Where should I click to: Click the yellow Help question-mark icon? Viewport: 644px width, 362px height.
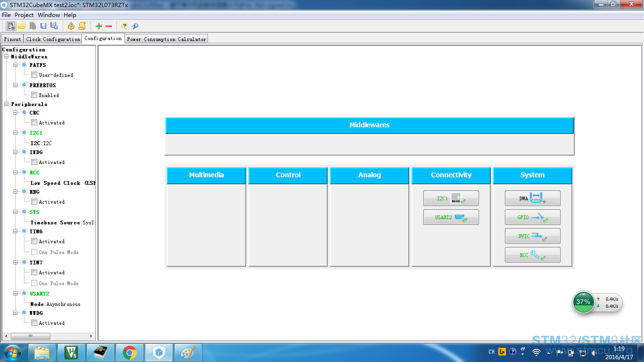(x=124, y=26)
